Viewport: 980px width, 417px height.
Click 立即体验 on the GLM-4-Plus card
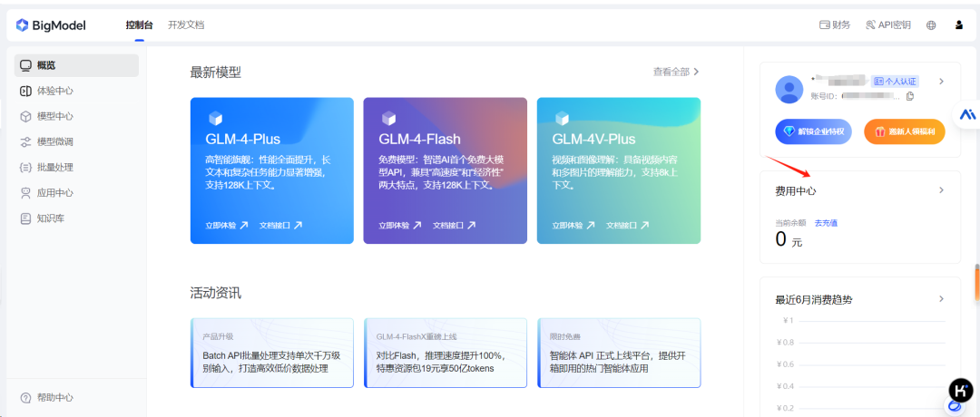pos(226,226)
